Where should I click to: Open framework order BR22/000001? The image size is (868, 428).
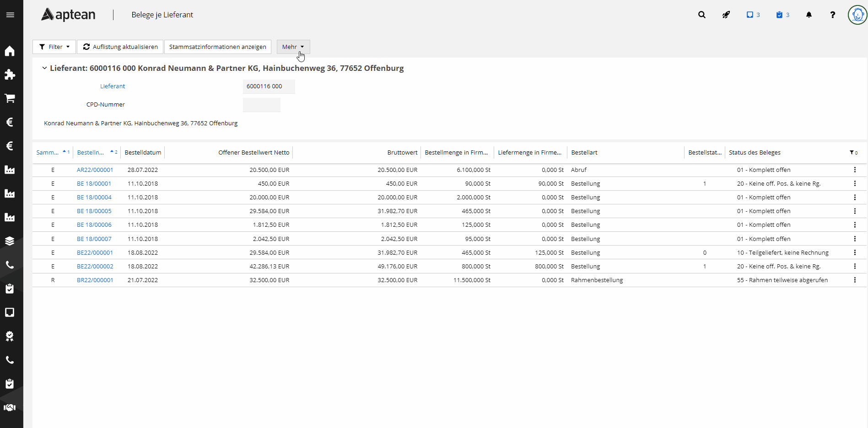pyautogui.click(x=95, y=280)
